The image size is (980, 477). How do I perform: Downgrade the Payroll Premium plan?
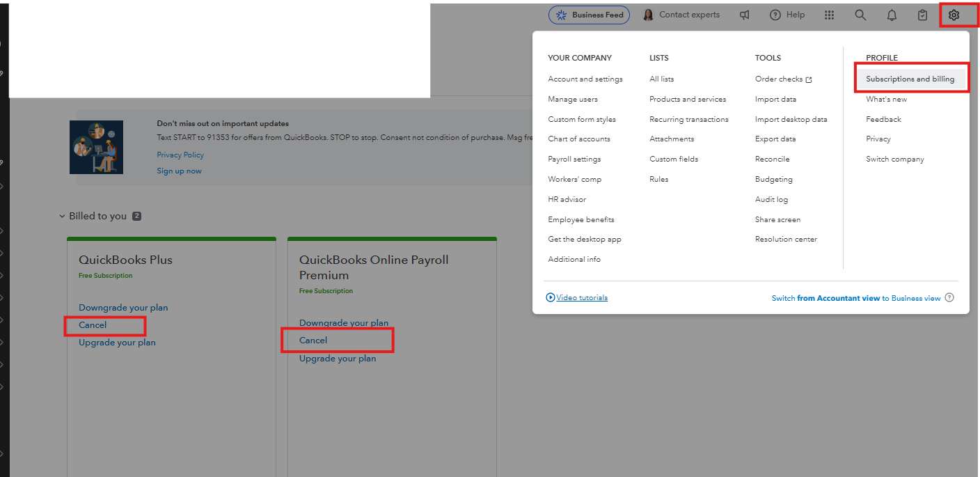(x=344, y=322)
